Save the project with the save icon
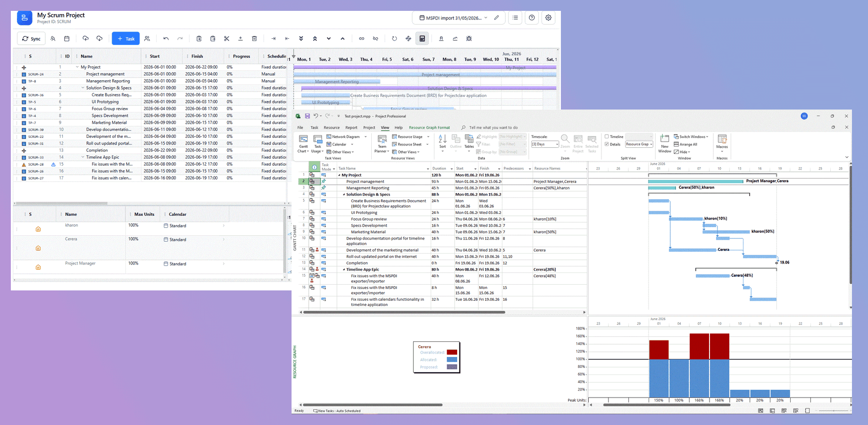This screenshot has height=425, width=868. pyautogui.click(x=307, y=116)
